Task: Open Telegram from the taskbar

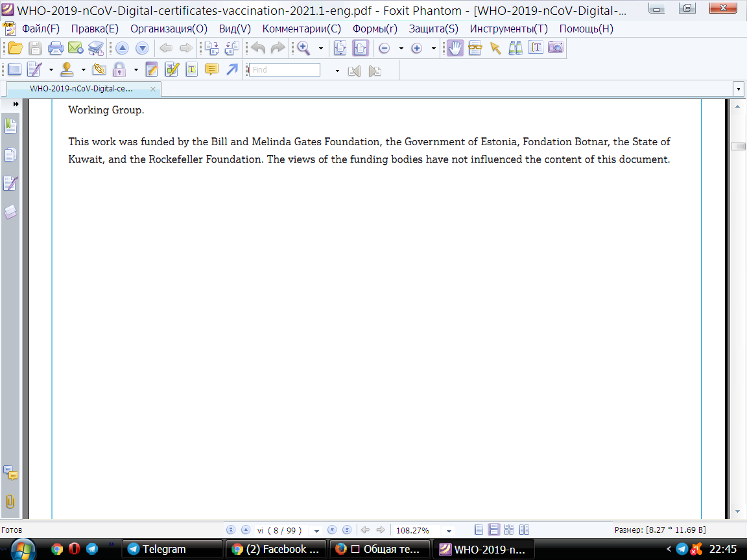Action: click(172, 549)
